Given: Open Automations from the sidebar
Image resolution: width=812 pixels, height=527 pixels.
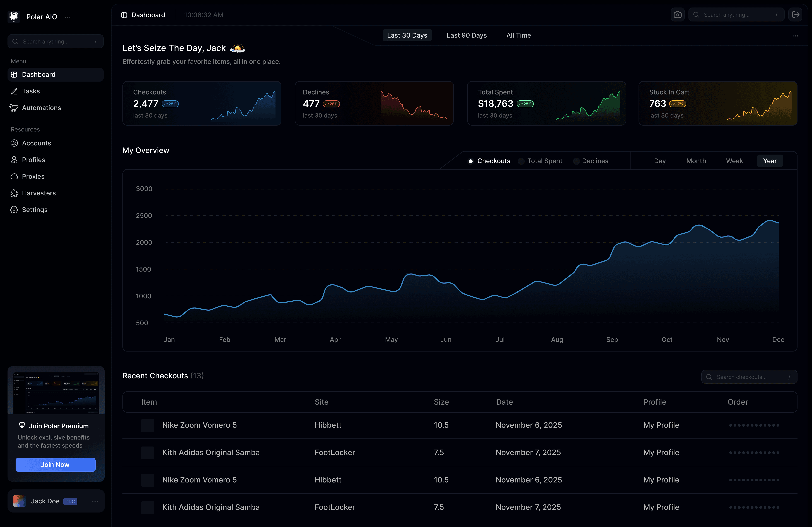Looking at the screenshot, I should tap(41, 108).
